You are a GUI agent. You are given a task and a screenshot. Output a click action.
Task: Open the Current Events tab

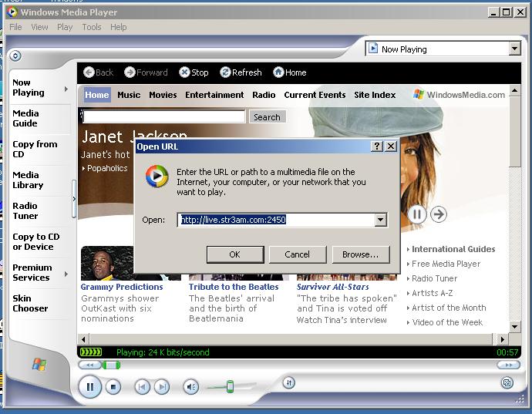click(x=315, y=95)
